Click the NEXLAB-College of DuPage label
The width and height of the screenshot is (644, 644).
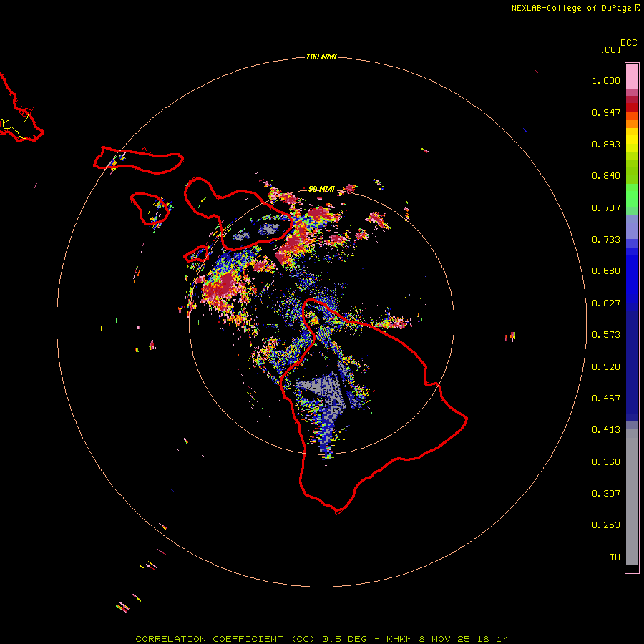point(571,8)
